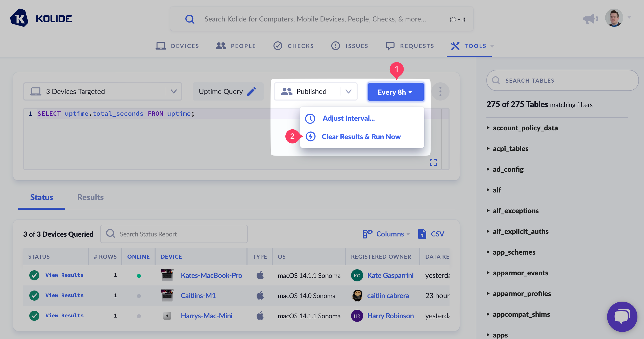Choose Clear Results & Run Now
This screenshot has width=644, height=339.
pyautogui.click(x=361, y=137)
